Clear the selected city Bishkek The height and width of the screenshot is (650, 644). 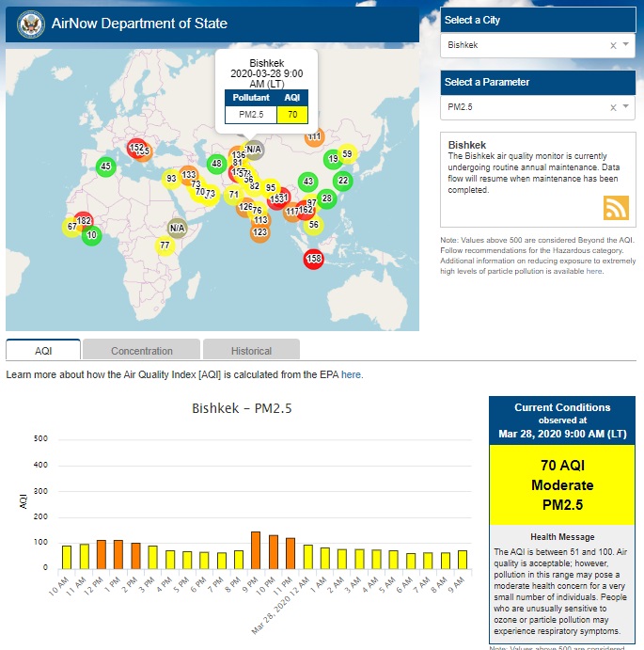613,45
